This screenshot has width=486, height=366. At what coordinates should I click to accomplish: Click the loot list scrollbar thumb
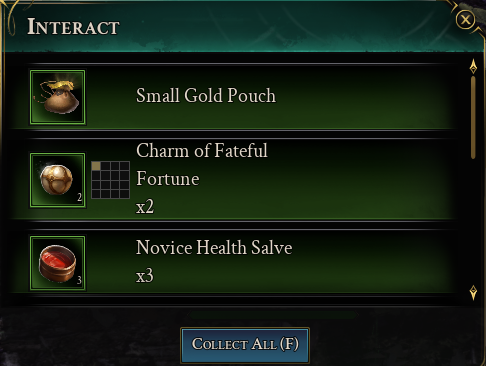click(x=473, y=118)
